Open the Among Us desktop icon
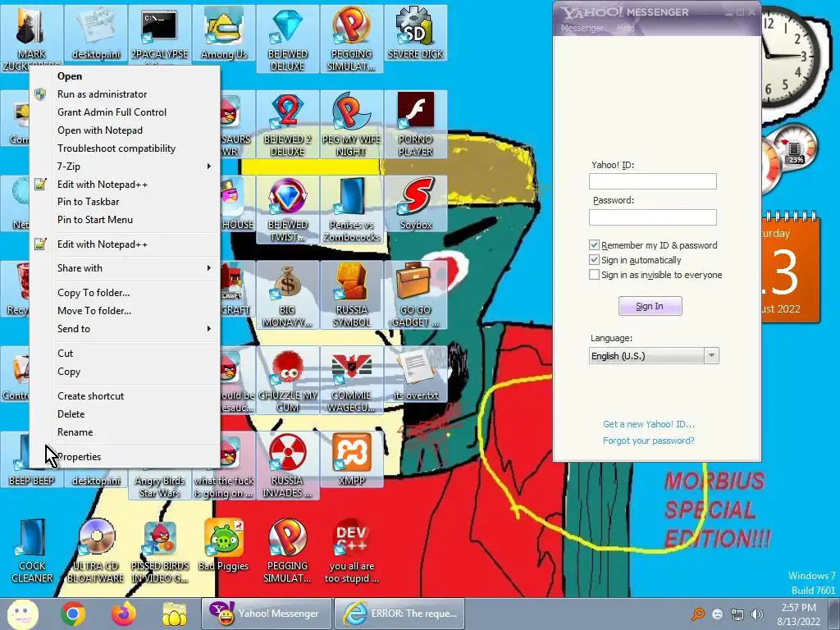The image size is (840, 630). coord(224,33)
